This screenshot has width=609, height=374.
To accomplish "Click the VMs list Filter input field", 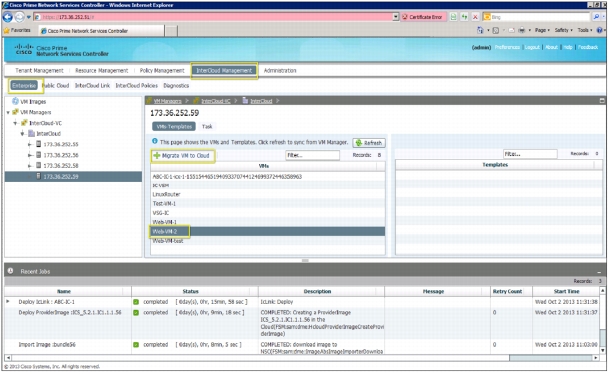I will tap(312, 155).
